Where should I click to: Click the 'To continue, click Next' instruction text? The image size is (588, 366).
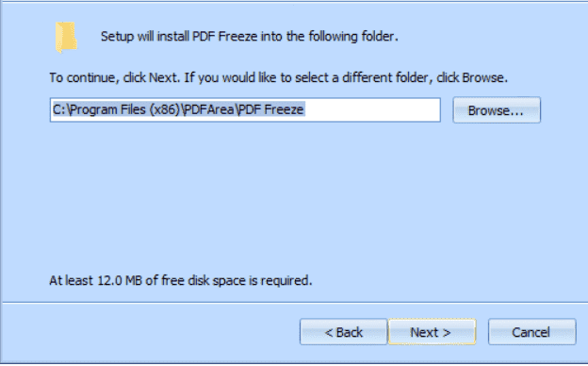click(x=114, y=77)
